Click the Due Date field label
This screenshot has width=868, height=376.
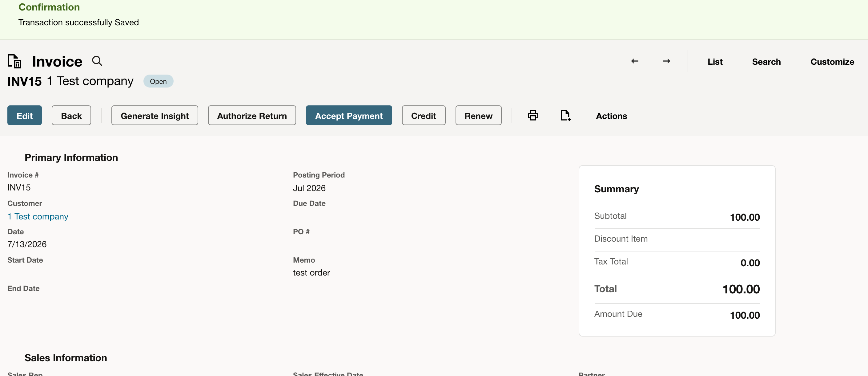pyautogui.click(x=309, y=203)
